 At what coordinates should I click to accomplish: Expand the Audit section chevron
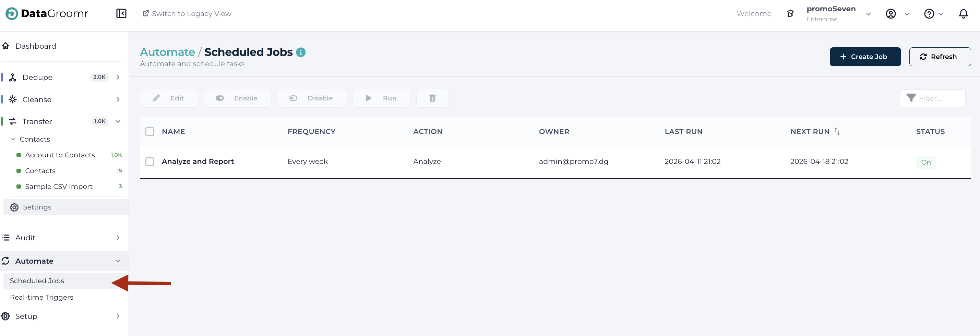(x=118, y=238)
